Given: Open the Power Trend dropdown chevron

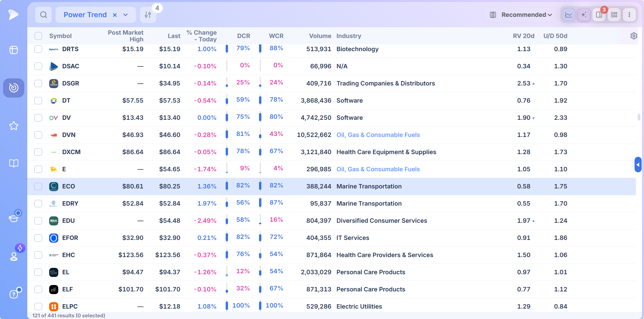Looking at the screenshot, I should [x=126, y=15].
